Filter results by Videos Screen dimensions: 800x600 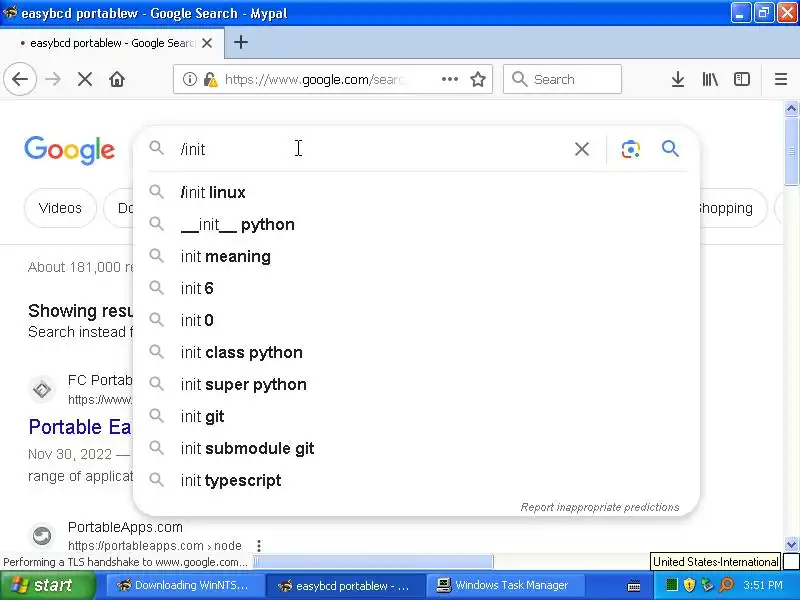(60, 208)
